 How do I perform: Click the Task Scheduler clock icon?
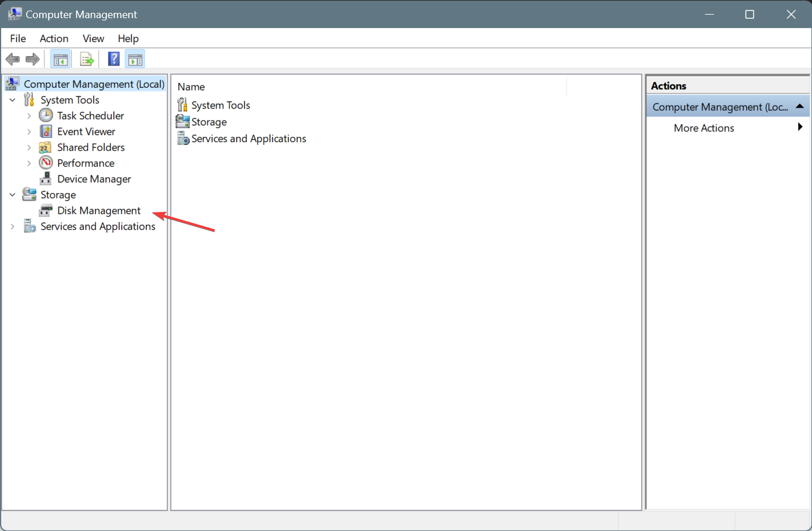[x=46, y=115]
